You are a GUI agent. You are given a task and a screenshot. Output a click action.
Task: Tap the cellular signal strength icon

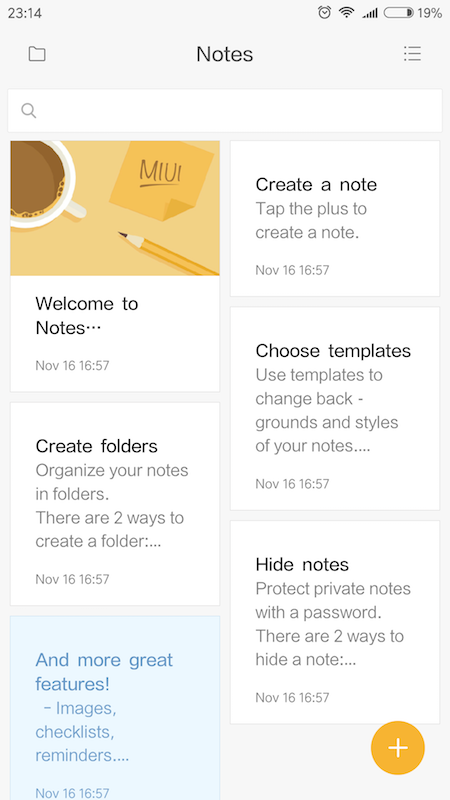coord(370,14)
